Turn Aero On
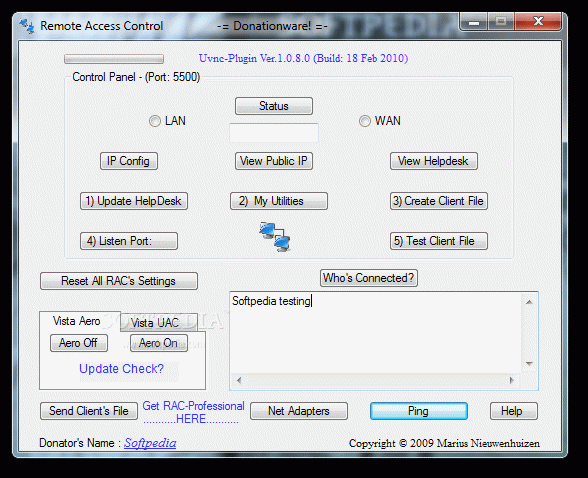 click(159, 343)
